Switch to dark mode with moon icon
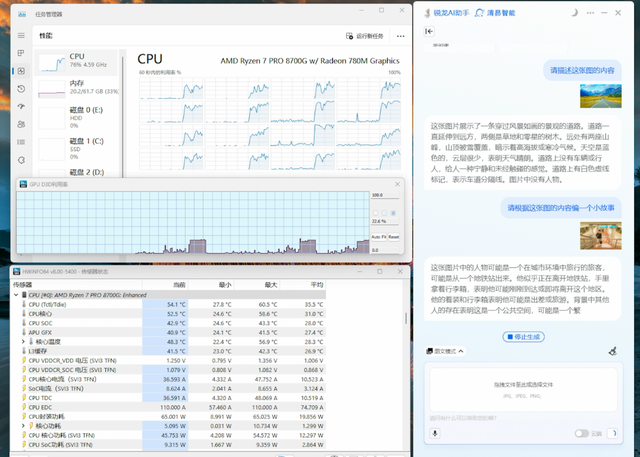The height and width of the screenshot is (457, 640). coord(574,13)
